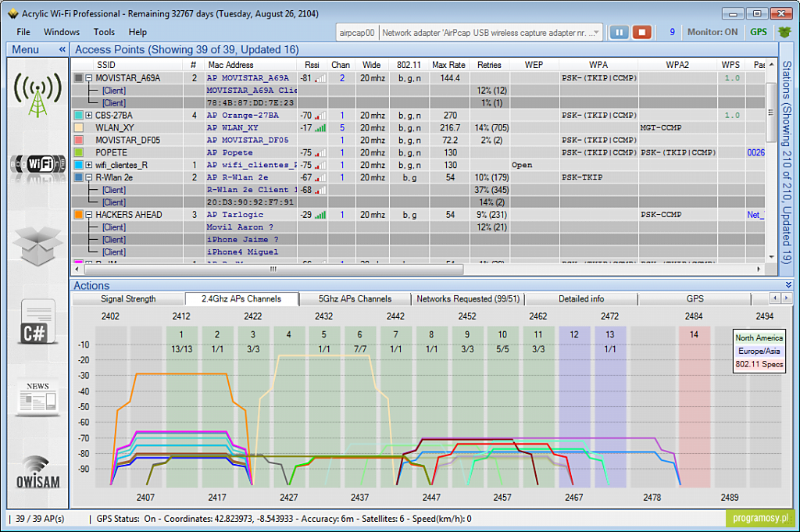Expand the Stations side panel

(786, 162)
